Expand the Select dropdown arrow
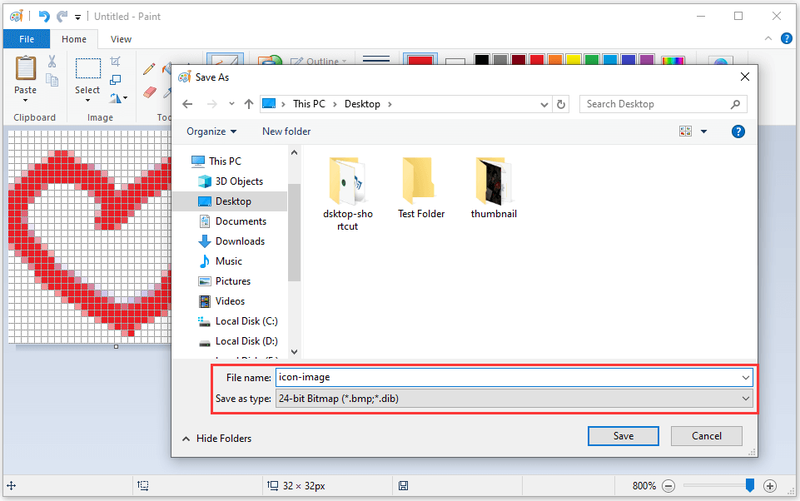This screenshot has width=800, height=501. pyautogui.click(x=88, y=100)
